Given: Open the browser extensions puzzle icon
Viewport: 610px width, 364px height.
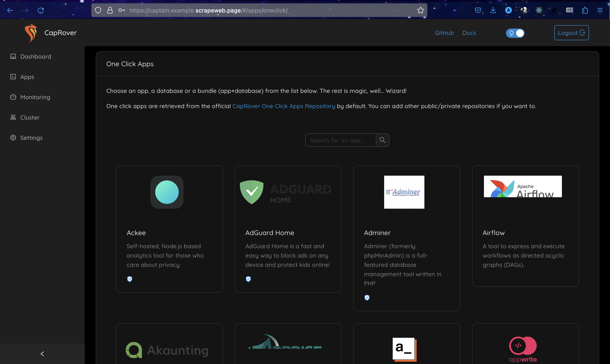Looking at the screenshot, I should [x=585, y=10].
